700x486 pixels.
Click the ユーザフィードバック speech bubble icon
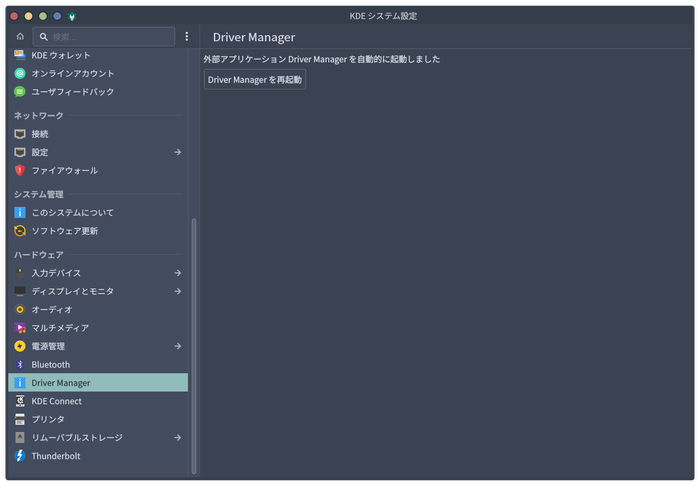click(x=20, y=91)
